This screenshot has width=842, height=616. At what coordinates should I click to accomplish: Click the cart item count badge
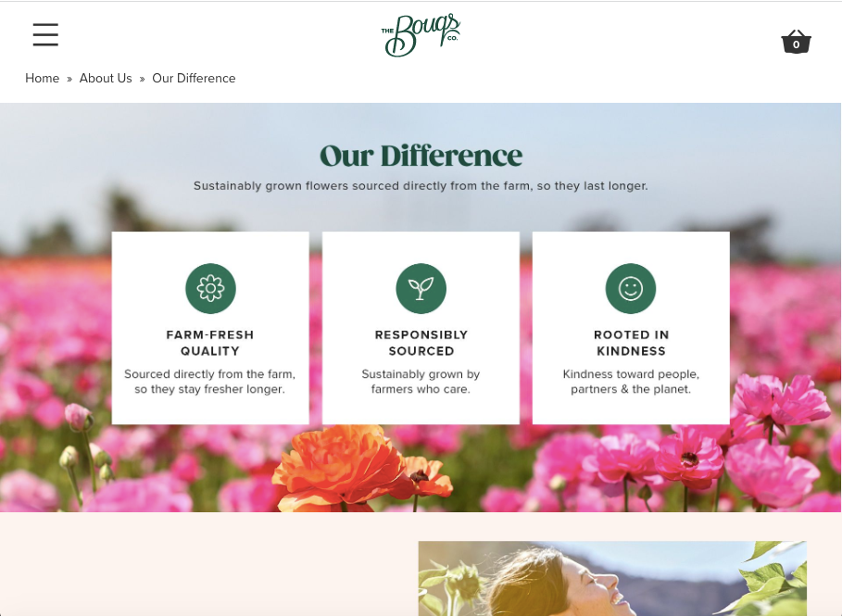797,44
